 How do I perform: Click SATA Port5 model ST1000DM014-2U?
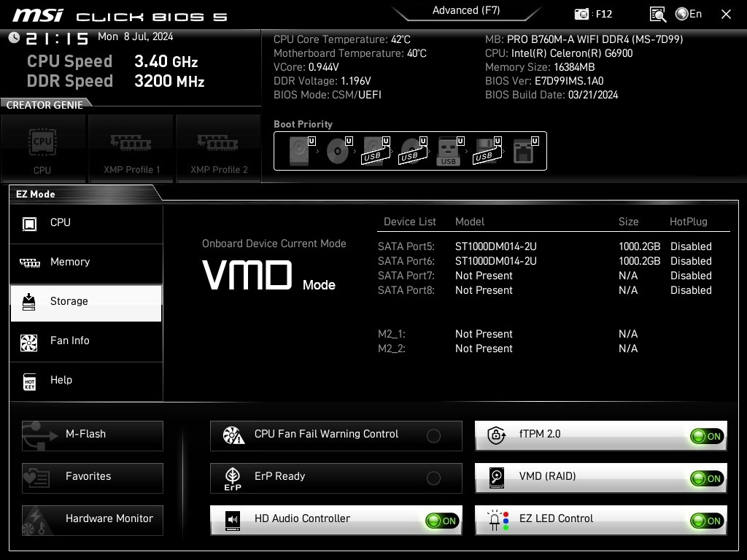tap(495, 246)
